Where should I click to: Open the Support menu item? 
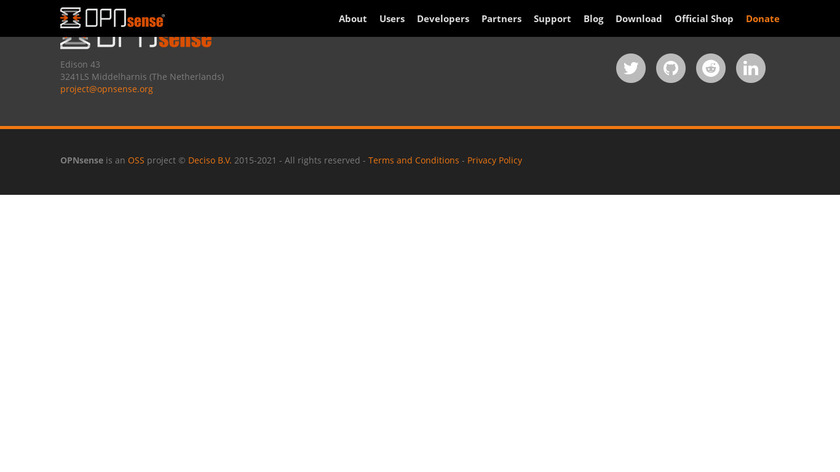[552, 19]
